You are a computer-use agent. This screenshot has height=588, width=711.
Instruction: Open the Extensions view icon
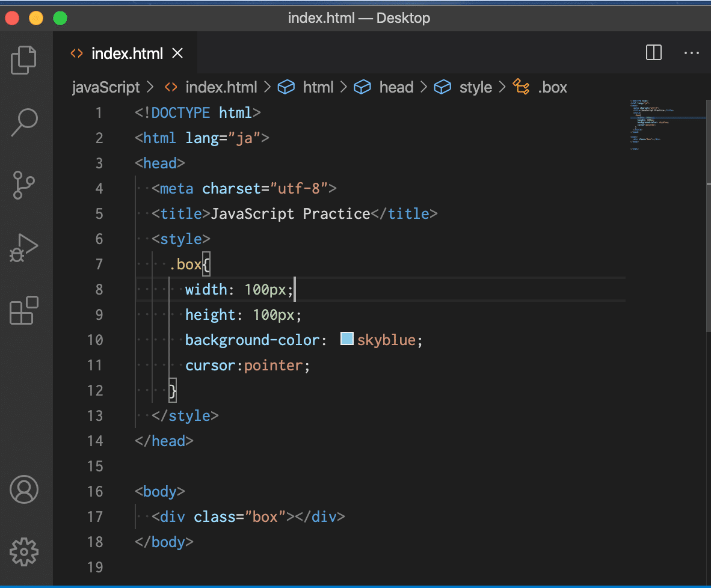23,310
